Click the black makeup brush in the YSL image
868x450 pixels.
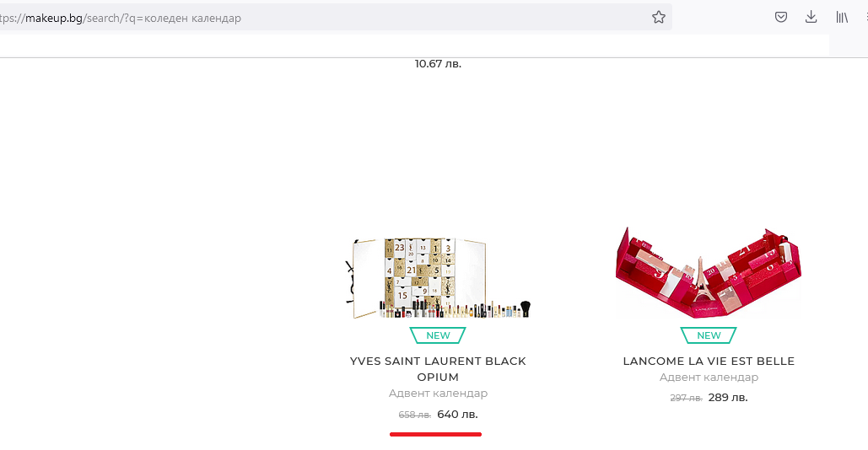[x=526, y=308]
